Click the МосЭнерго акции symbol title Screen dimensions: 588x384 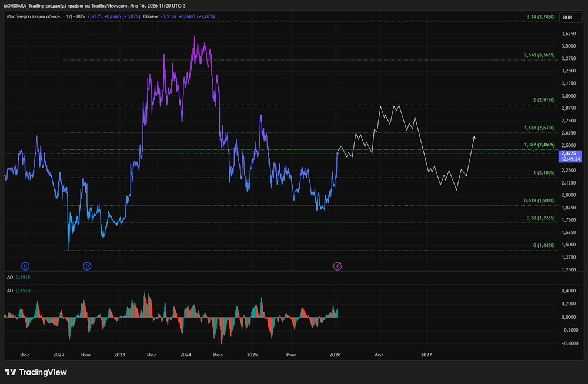tap(34, 16)
